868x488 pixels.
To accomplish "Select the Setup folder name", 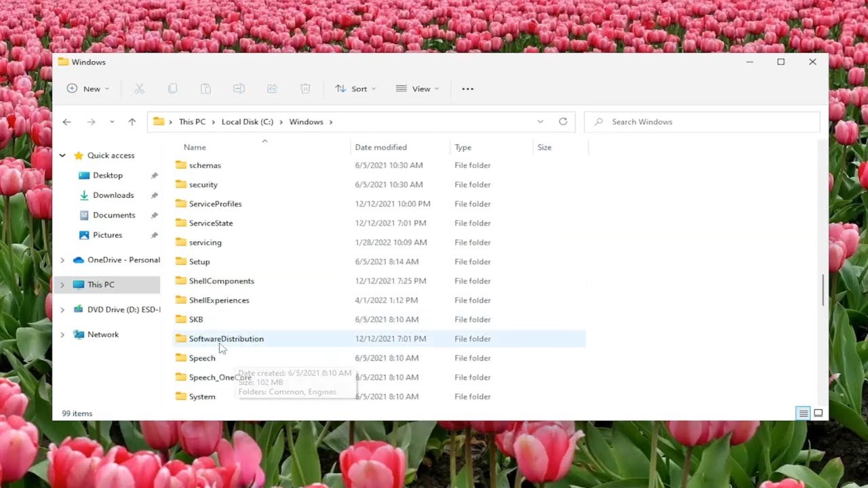I will pyautogui.click(x=199, y=262).
